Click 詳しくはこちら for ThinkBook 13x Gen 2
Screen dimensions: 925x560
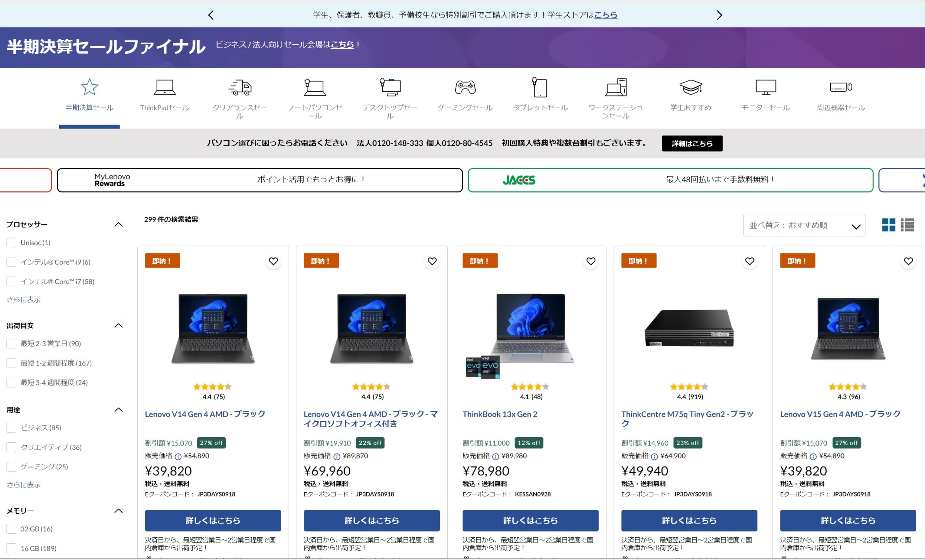530,520
